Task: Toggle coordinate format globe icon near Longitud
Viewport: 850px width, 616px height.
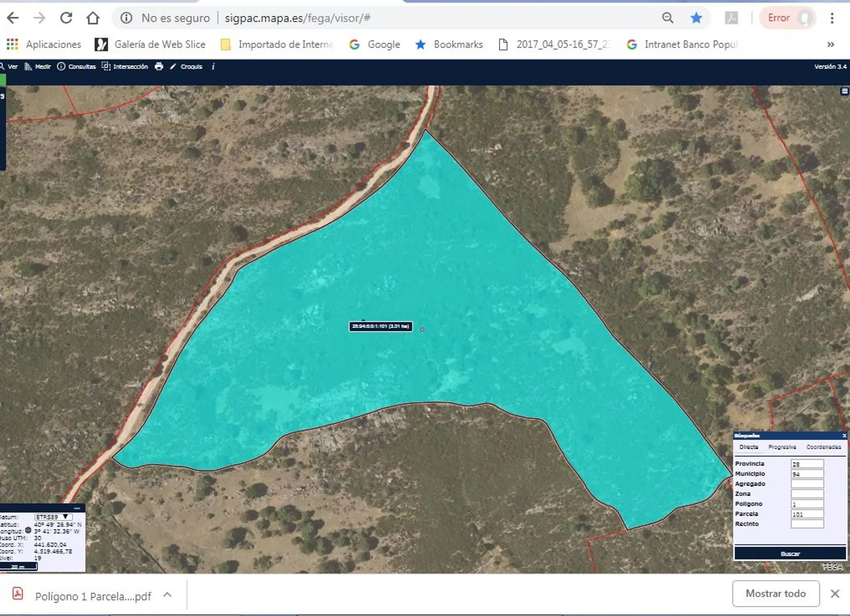Action: pos(28,530)
